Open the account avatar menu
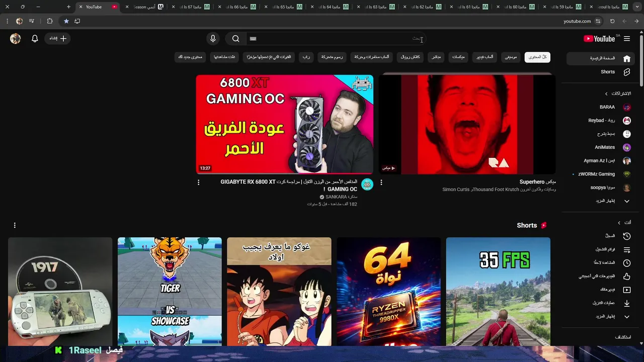 (16, 39)
